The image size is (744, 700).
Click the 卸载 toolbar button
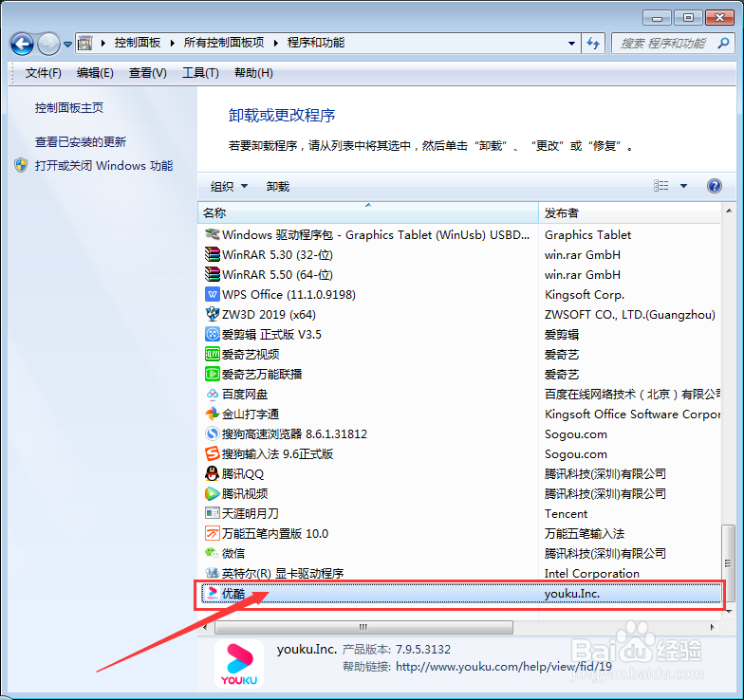[277, 186]
